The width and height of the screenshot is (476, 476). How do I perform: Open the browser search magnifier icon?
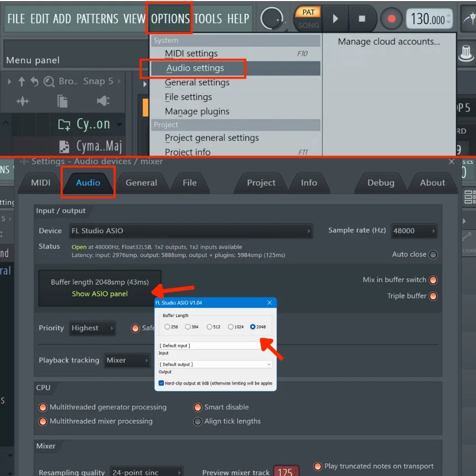click(49, 81)
